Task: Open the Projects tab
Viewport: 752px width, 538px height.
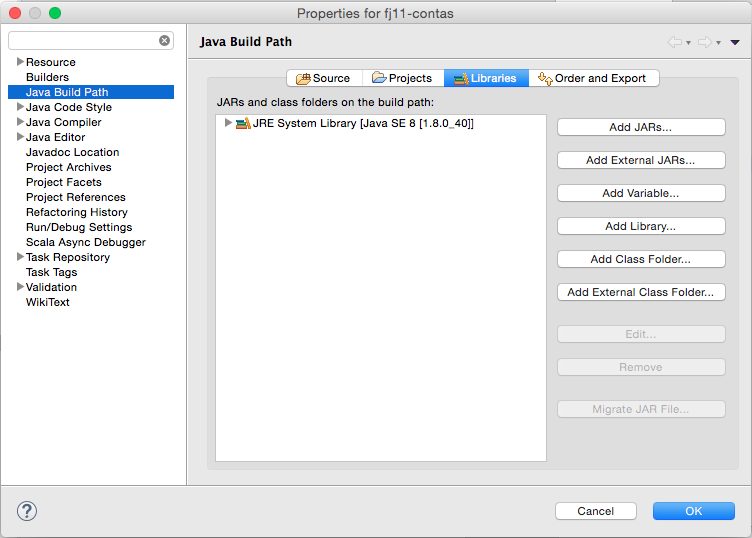Action: pyautogui.click(x=401, y=78)
